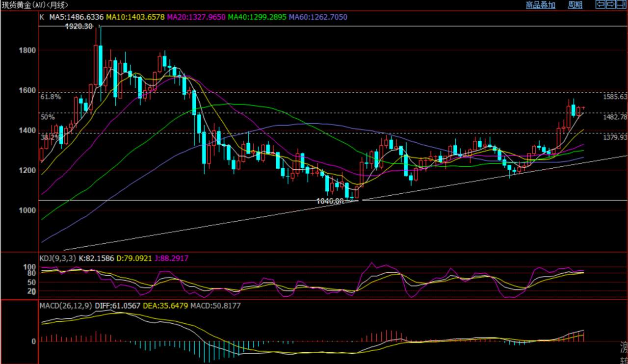The height and width of the screenshot is (364, 628).
Task: Click the MACD(26,12,9) indicator title
Action: (65, 306)
